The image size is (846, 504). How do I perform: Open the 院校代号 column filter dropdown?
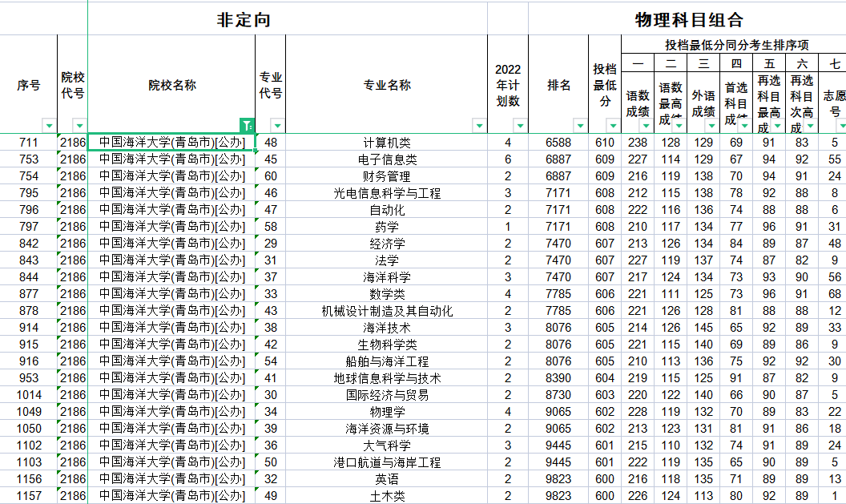[79, 126]
